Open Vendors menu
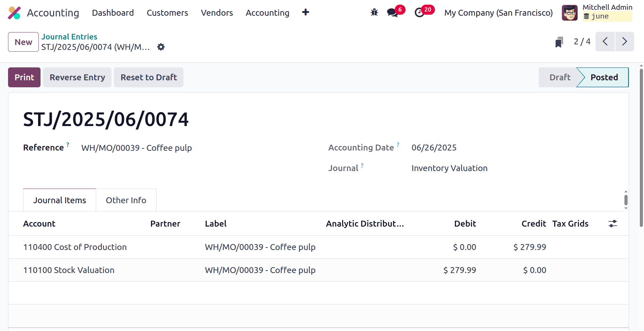 point(217,13)
